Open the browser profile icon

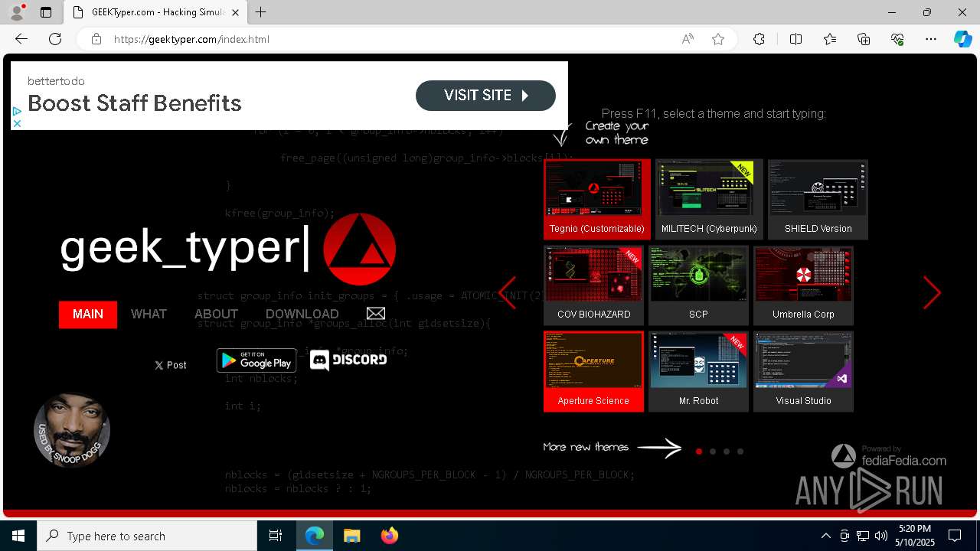pos(17,12)
